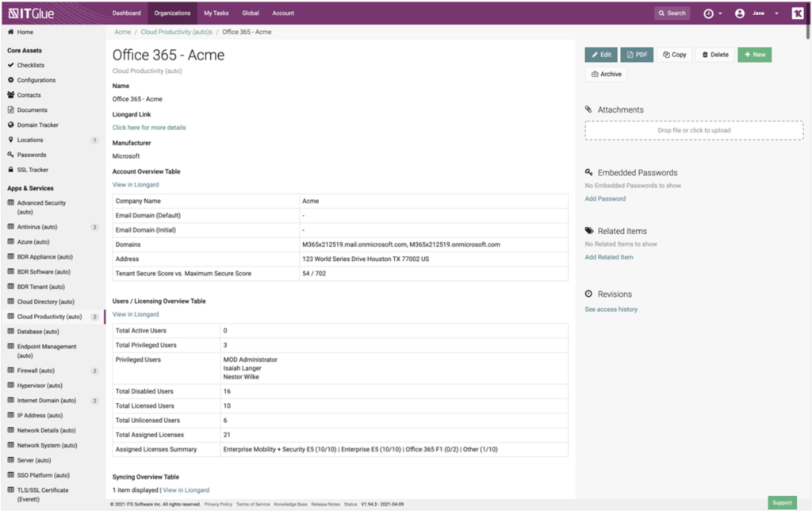The image size is (812, 511).
Task: Open Contacts people icon
Action: [10, 95]
